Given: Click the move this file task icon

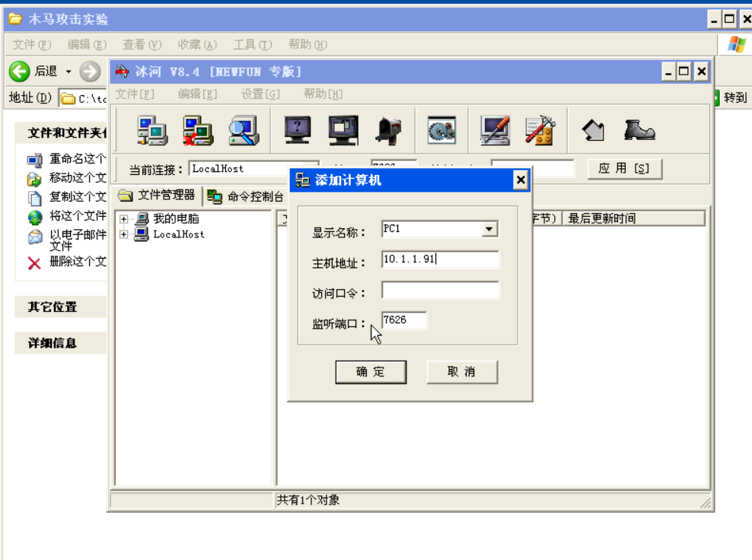Looking at the screenshot, I should coord(34,179).
